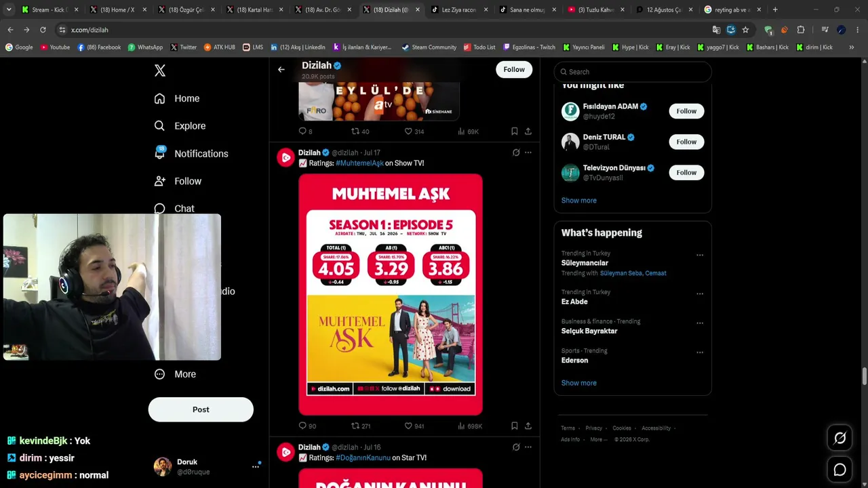This screenshot has width=868, height=488.
Task: Open the tab search dropdown arrow
Action: click(9, 9)
